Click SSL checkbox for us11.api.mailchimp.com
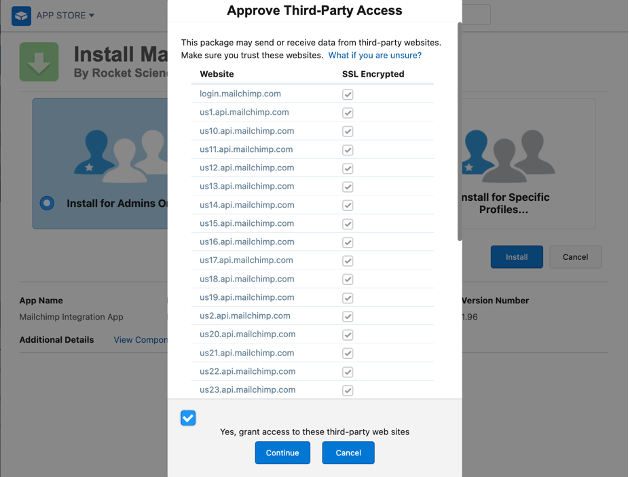629x477 pixels. click(x=347, y=150)
